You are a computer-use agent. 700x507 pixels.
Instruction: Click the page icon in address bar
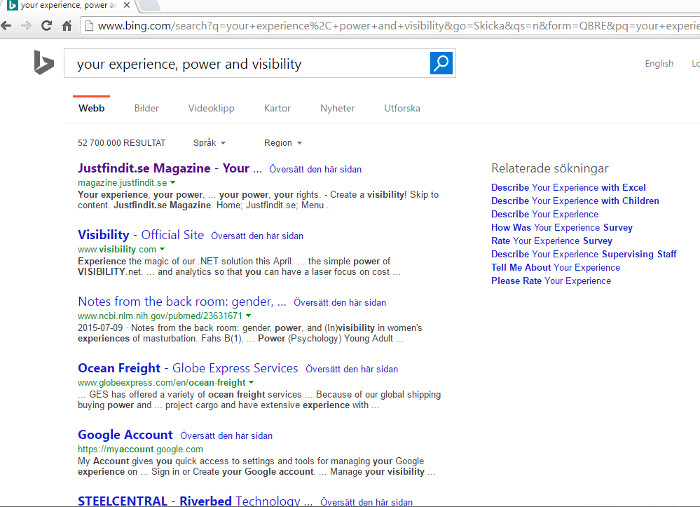click(89, 26)
